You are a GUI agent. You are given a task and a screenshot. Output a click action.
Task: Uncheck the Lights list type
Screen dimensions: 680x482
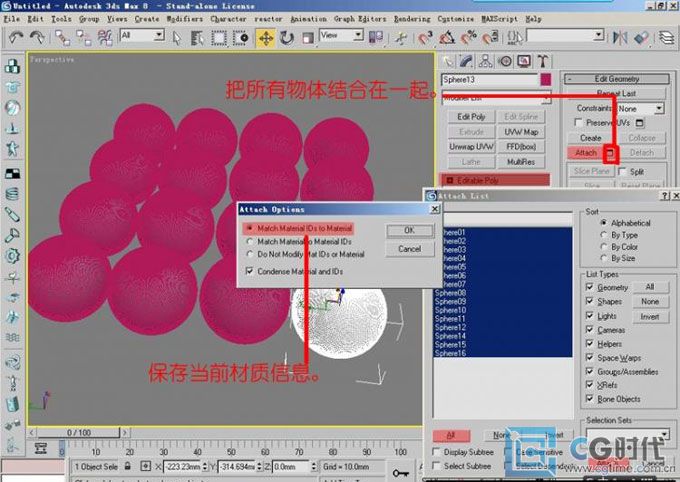tap(589, 315)
